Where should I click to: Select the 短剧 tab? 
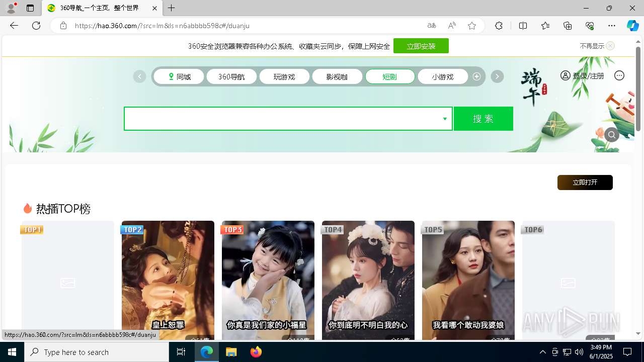coord(390,76)
